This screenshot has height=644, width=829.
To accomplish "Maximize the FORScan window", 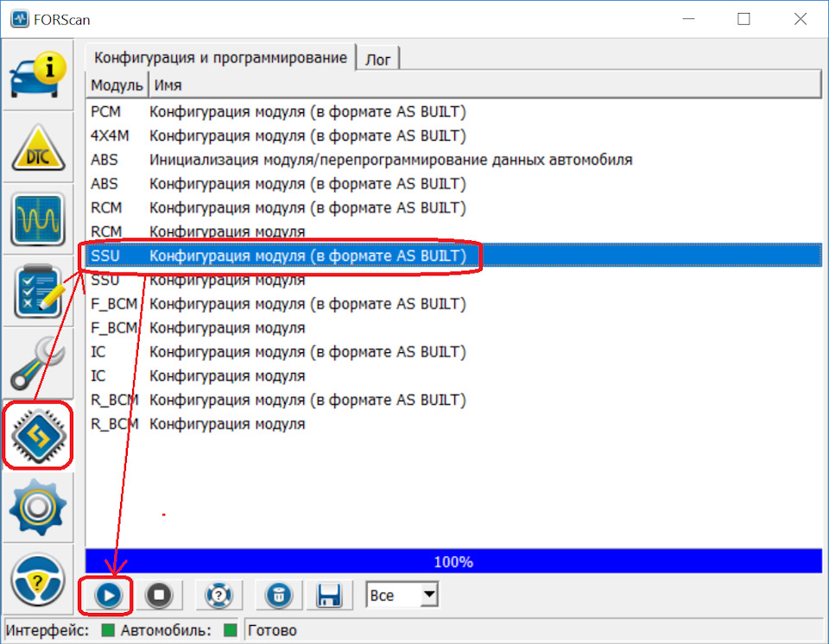I will click(x=744, y=19).
